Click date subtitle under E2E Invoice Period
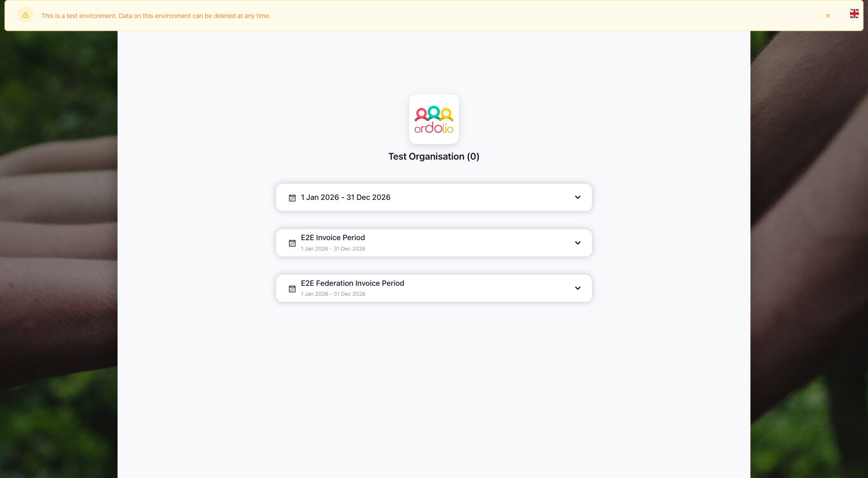 coord(333,249)
